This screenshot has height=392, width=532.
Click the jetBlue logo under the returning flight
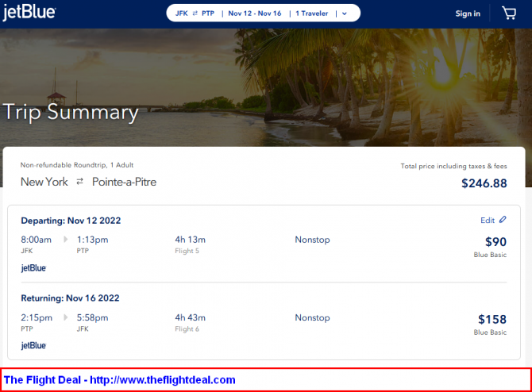[x=33, y=345]
